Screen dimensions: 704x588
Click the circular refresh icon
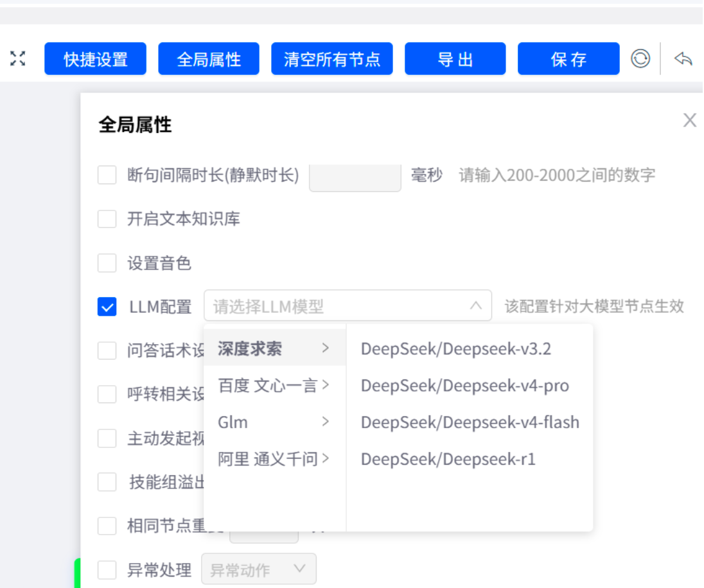(640, 58)
